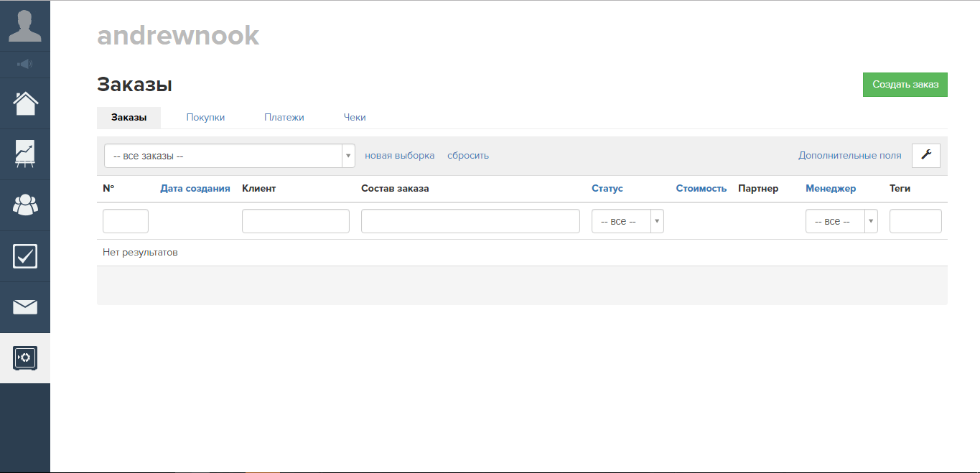The width and height of the screenshot is (980, 473).
Task: Open the analytics chart icon in sidebar
Action: click(x=25, y=154)
